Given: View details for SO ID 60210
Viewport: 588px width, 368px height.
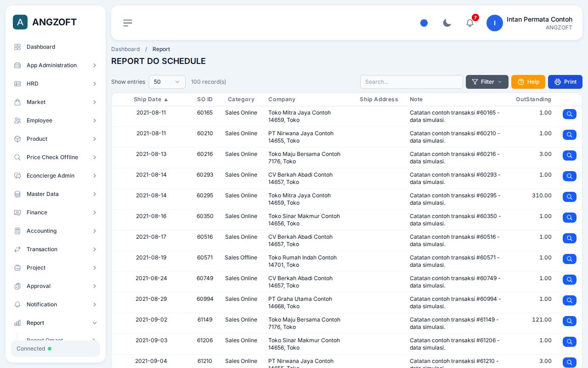Looking at the screenshot, I should coord(570,135).
